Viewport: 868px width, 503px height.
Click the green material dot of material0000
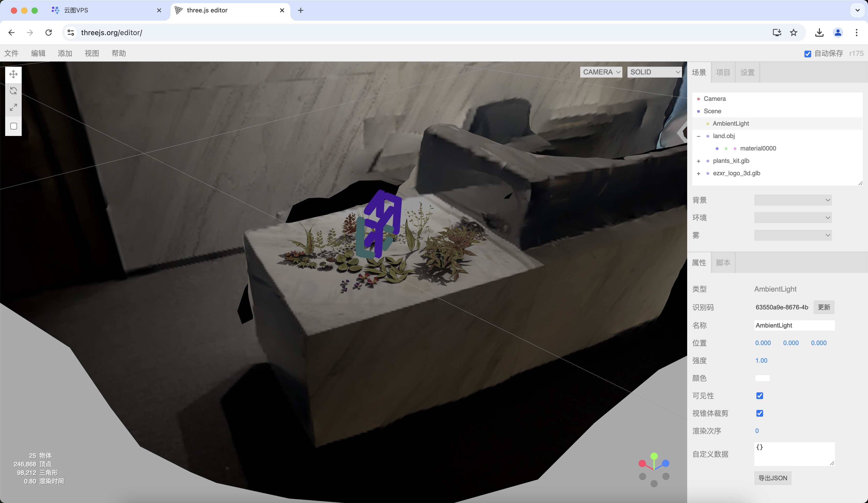coord(726,148)
